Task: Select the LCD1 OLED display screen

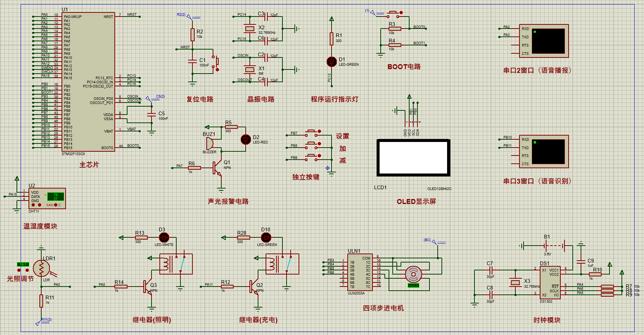Action: (413, 158)
